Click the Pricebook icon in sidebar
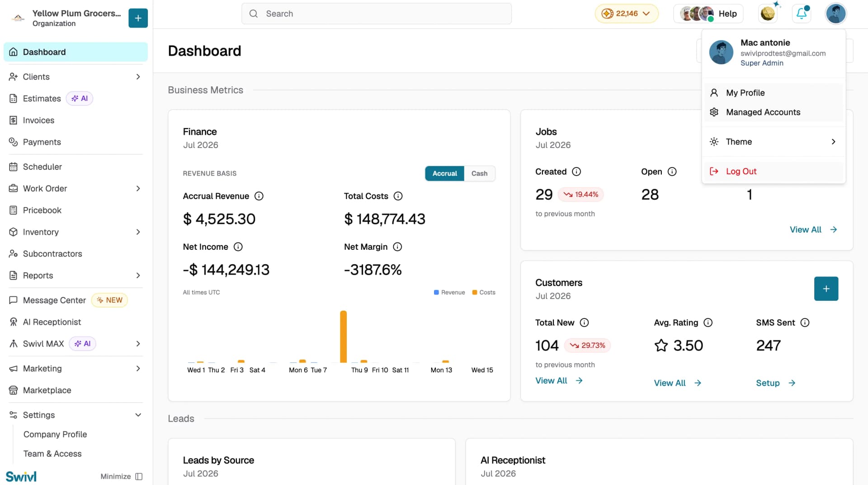Image resolution: width=868 pixels, height=485 pixels. coord(13,210)
